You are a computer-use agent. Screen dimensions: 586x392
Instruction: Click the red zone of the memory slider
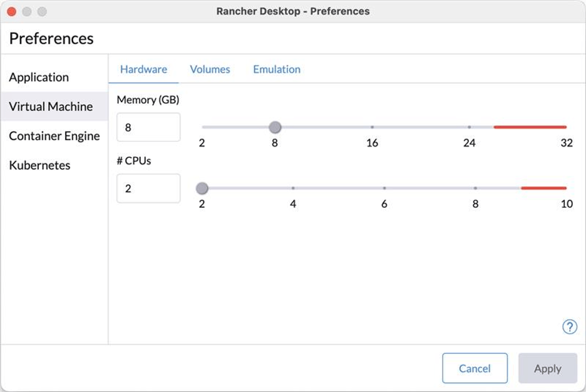pos(529,127)
